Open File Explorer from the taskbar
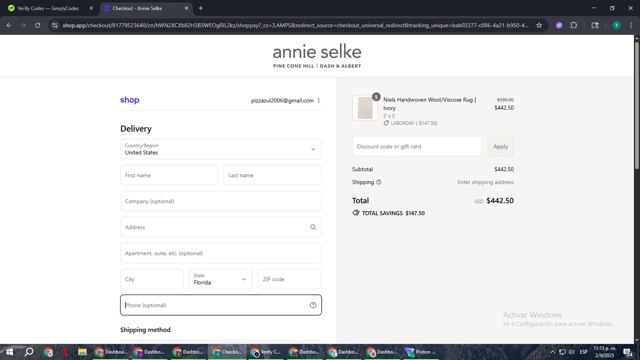640x360 pixels. pyautogui.click(x=82, y=352)
